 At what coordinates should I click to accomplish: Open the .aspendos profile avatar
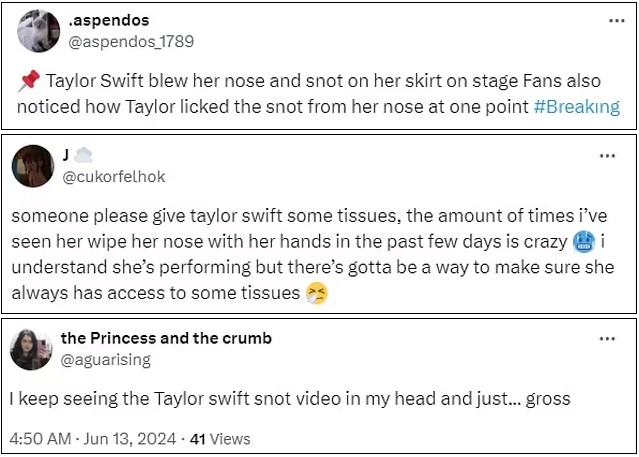tap(38, 31)
